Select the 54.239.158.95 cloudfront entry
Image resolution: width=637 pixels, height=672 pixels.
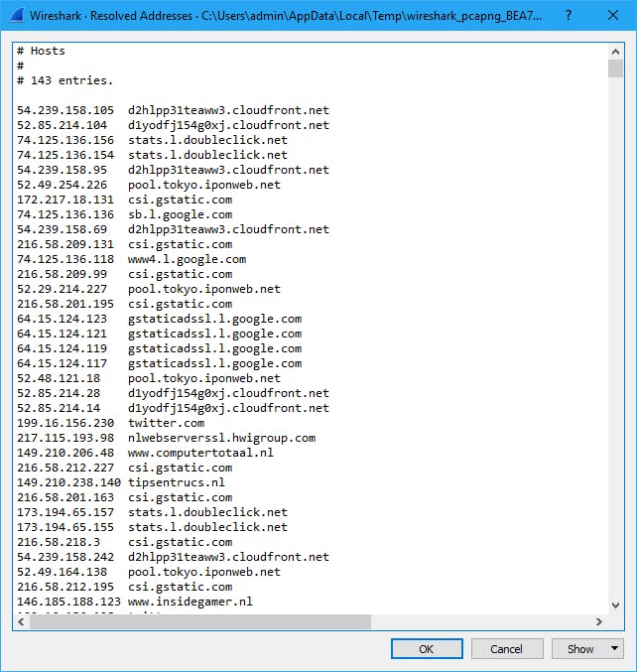pos(173,170)
